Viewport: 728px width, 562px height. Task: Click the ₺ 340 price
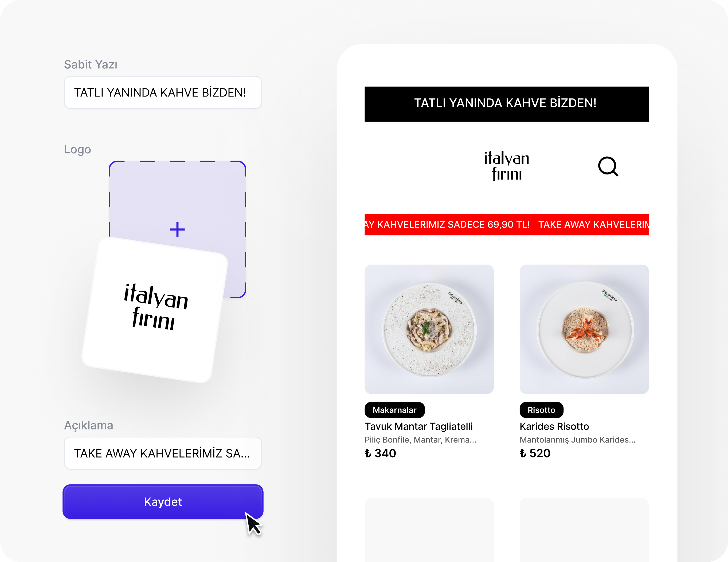380,453
